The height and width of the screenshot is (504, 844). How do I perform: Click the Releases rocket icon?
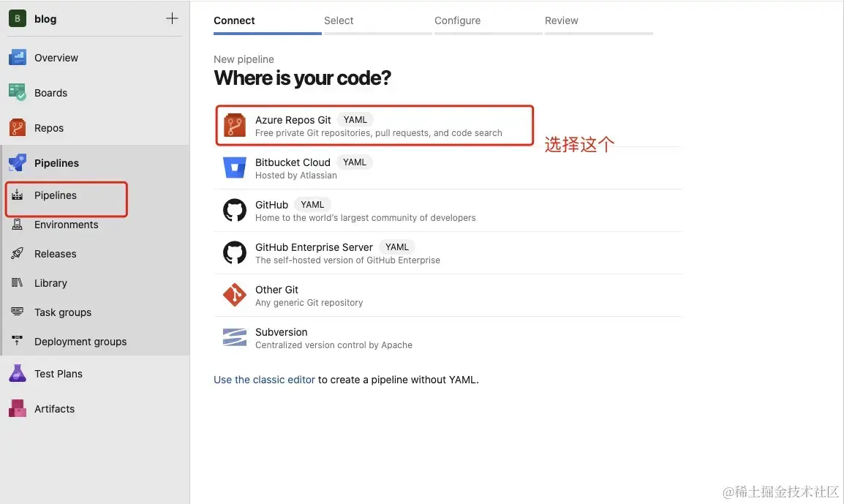click(x=18, y=254)
